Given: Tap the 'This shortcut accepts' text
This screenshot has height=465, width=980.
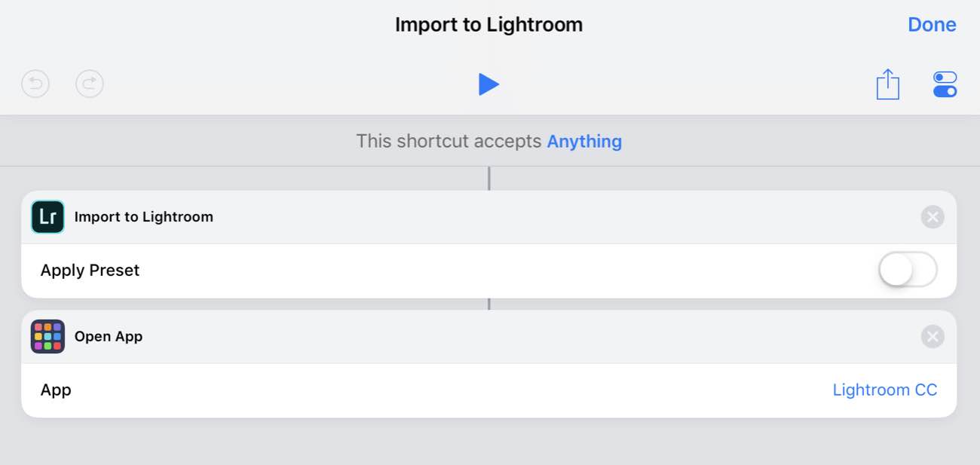Looking at the screenshot, I should [449, 141].
